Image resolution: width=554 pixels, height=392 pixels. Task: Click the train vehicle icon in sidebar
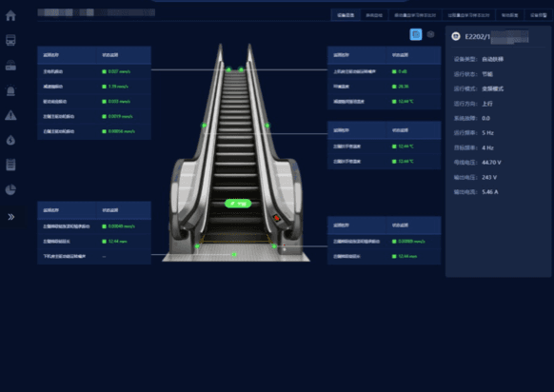click(10, 40)
